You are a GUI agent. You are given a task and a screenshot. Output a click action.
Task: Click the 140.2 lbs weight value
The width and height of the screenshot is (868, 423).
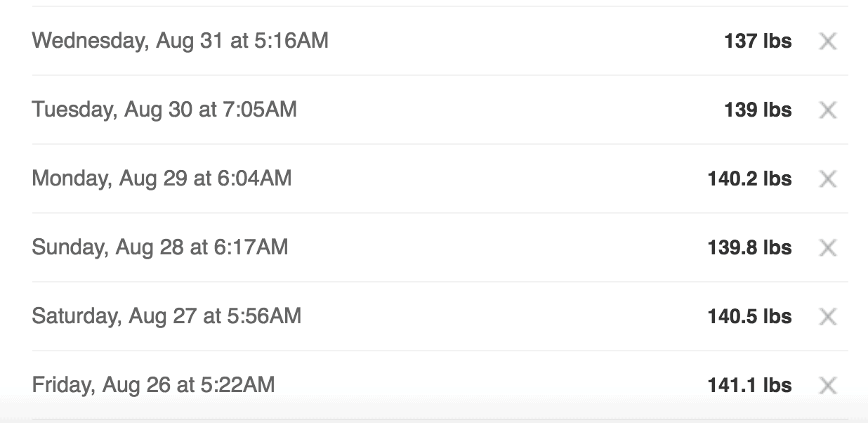(x=749, y=179)
